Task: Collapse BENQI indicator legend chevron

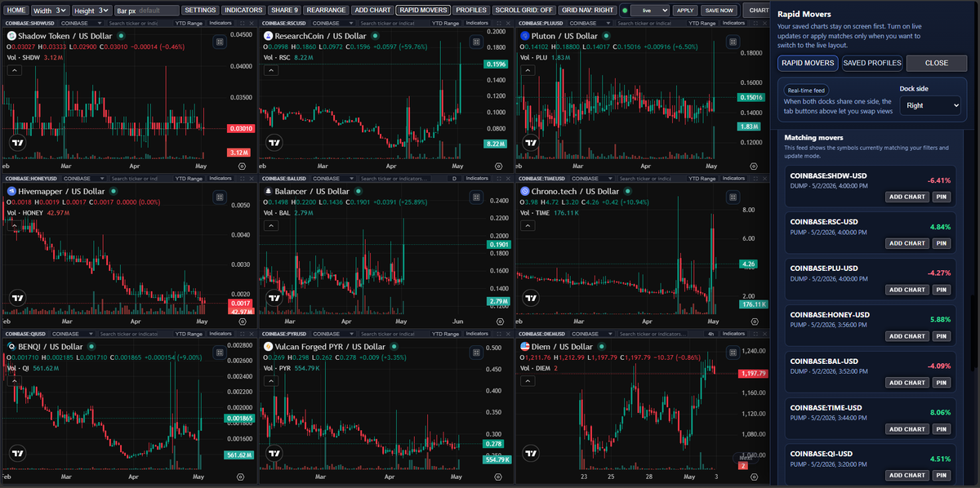Action: click(13, 382)
